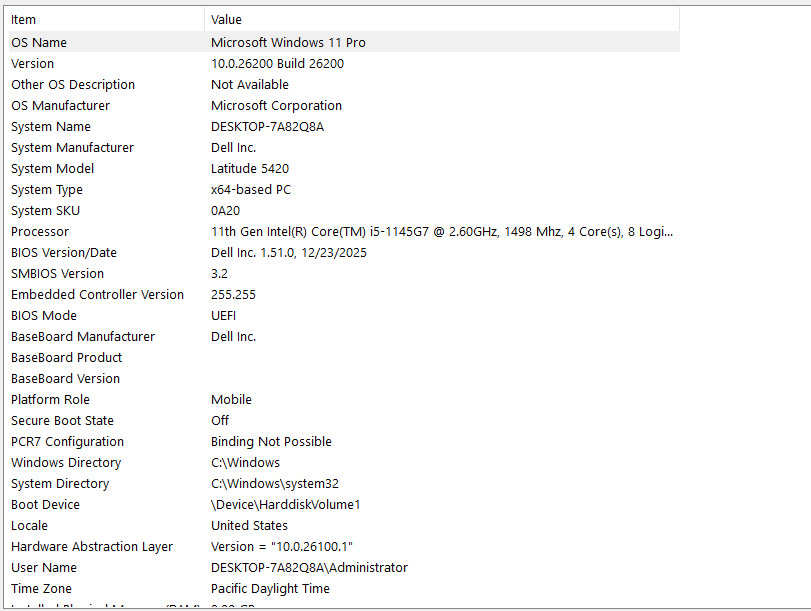Screen dimensions: 811x611
Task: Select the OS Manufacturer label
Action: (61, 106)
